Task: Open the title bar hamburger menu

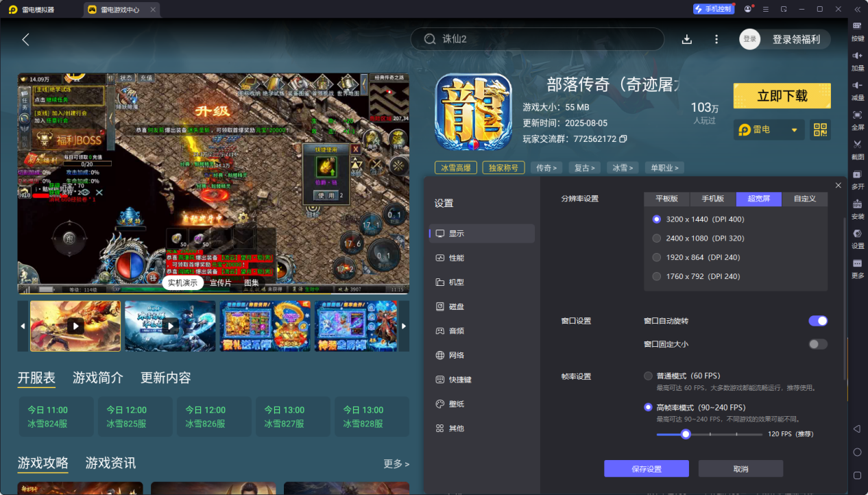Action: coord(765,9)
